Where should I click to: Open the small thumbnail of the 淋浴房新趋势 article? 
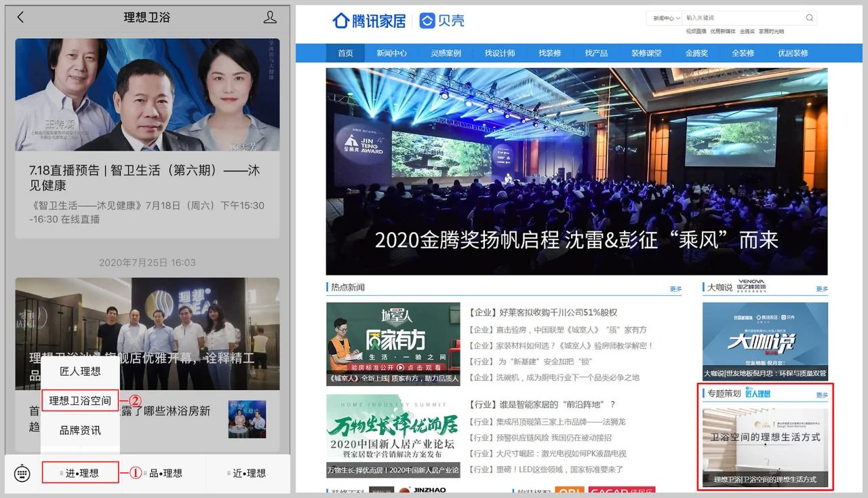pyautogui.click(x=247, y=419)
